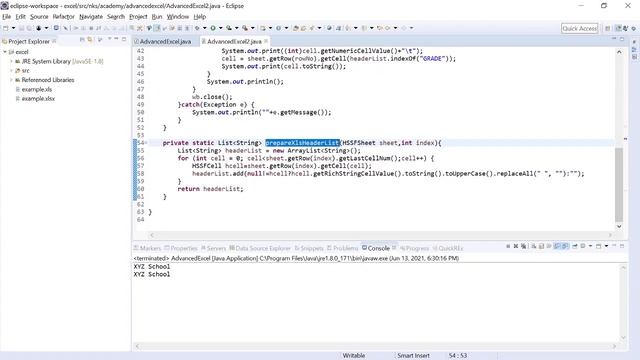Open the Problems tab
This screenshot has height=360, width=640.
click(342, 248)
